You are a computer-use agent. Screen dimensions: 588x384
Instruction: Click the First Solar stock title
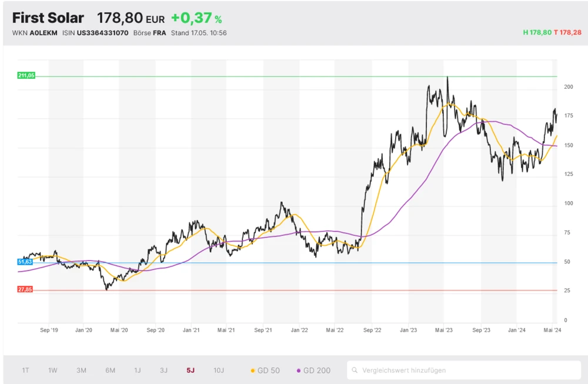point(48,18)
